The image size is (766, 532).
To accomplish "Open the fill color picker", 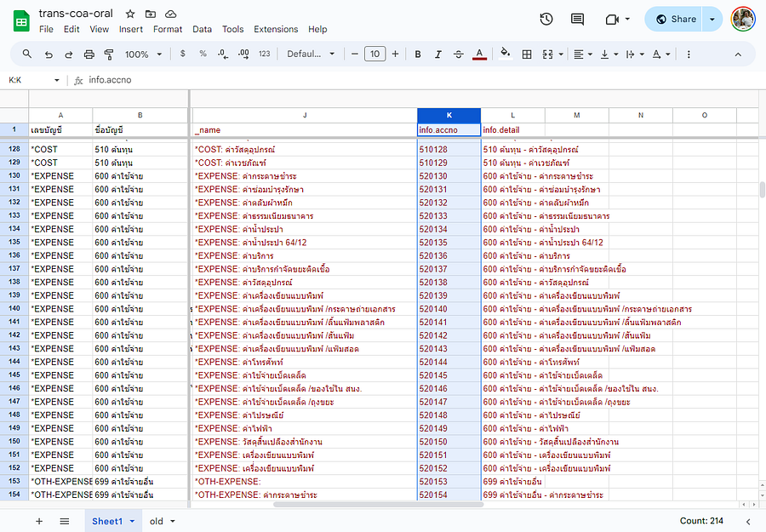I will coord(505,54).
